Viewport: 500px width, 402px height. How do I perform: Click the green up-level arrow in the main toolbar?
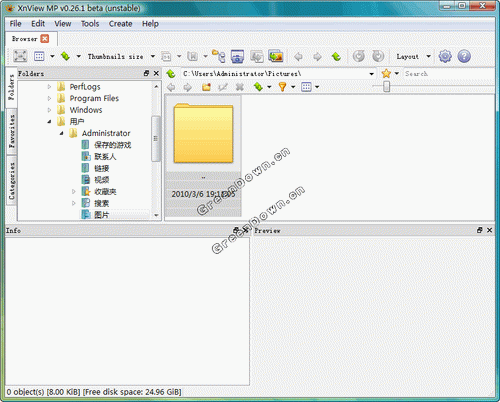click(x=336, y=57)
